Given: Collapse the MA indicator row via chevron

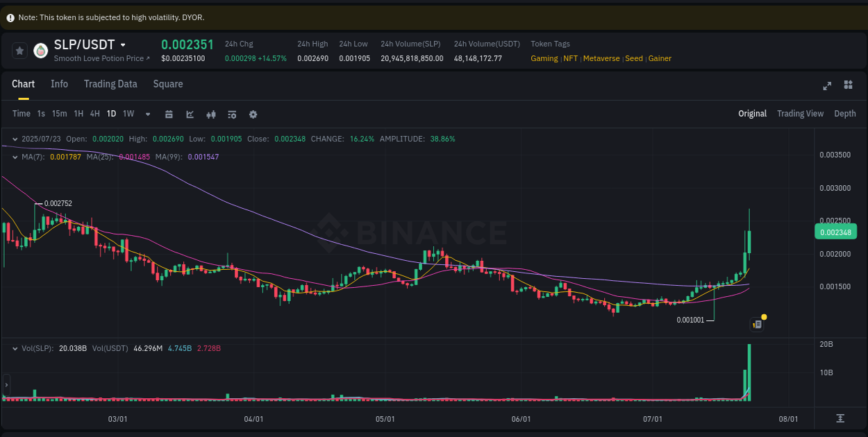Looking at the screenshot, I should [x=14, y=157].
